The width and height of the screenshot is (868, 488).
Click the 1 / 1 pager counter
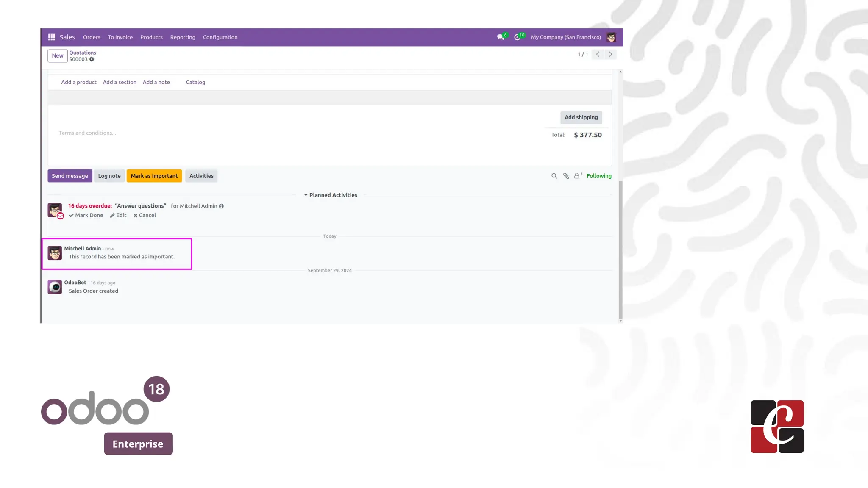point(583,54)
